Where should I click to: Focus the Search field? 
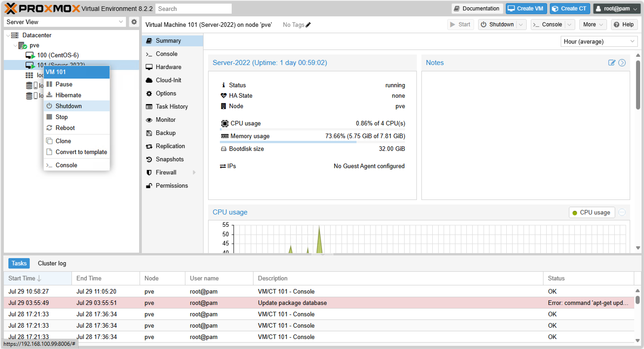point(194,9)
